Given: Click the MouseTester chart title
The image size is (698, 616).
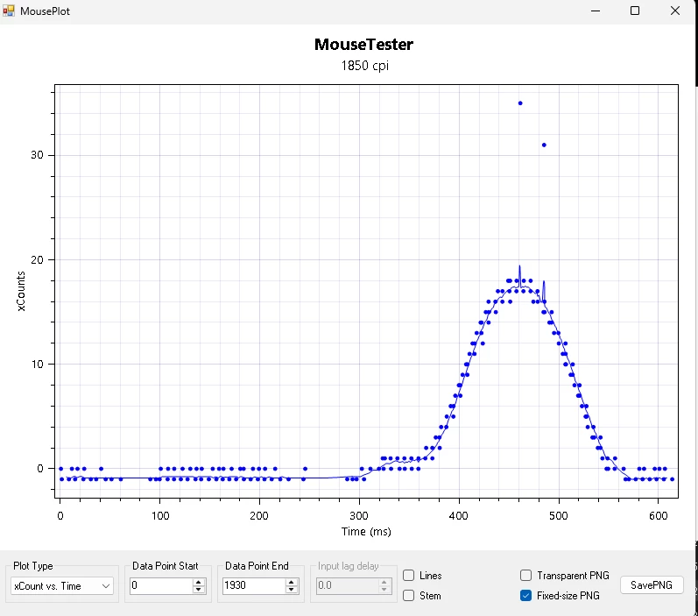Looking at the screenshot, I should (363, 44).
